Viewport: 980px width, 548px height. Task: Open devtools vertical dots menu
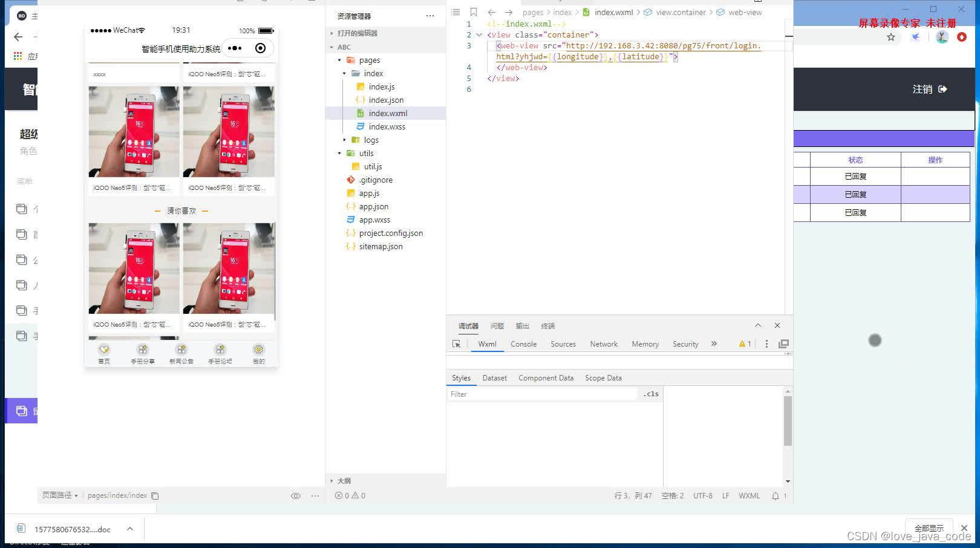(766, 344)
